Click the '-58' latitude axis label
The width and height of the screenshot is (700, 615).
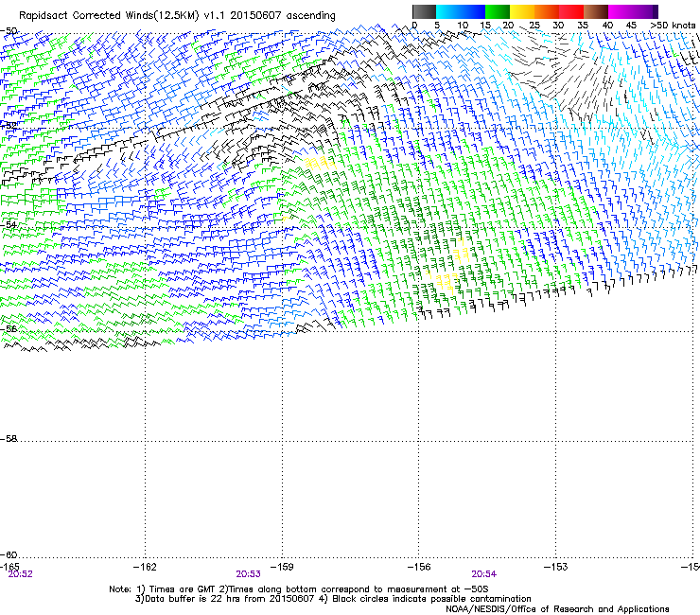9,439
